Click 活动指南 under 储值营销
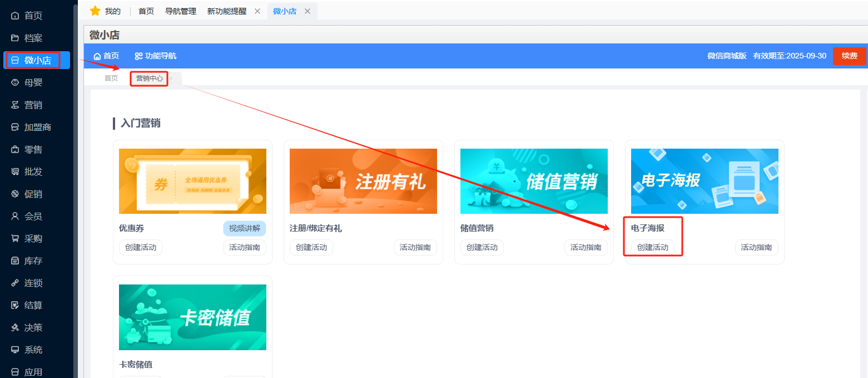The height and width of the screenshot is (378, 868). click(586, 247)
